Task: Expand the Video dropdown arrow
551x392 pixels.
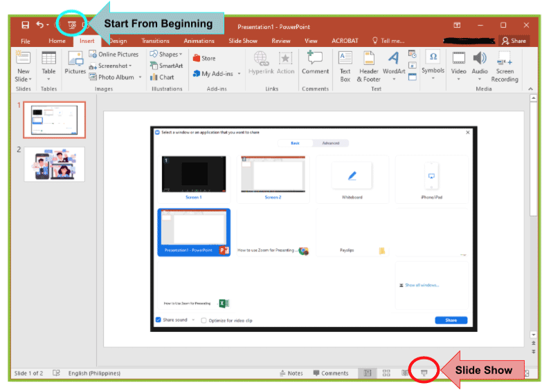Action: 458,80
